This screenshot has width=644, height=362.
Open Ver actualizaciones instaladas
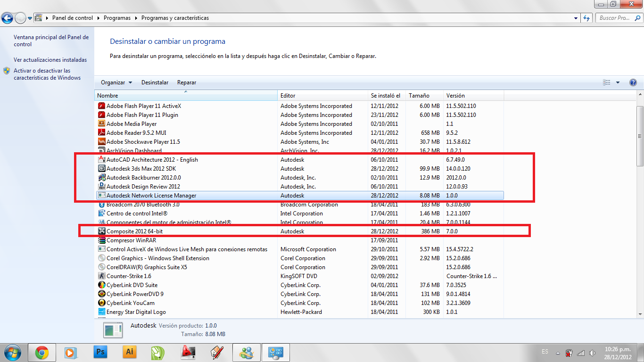point(50,60)
